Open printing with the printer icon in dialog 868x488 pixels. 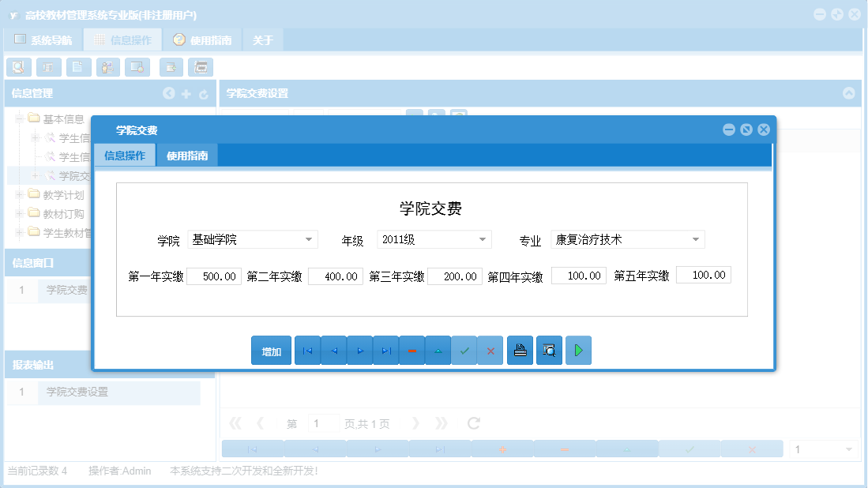(x=520, y=350)
